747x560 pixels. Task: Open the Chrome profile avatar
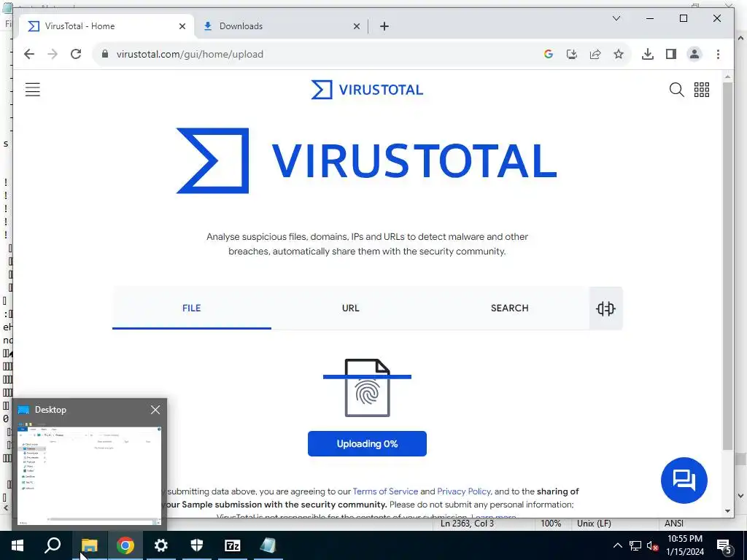coord(694,54)
